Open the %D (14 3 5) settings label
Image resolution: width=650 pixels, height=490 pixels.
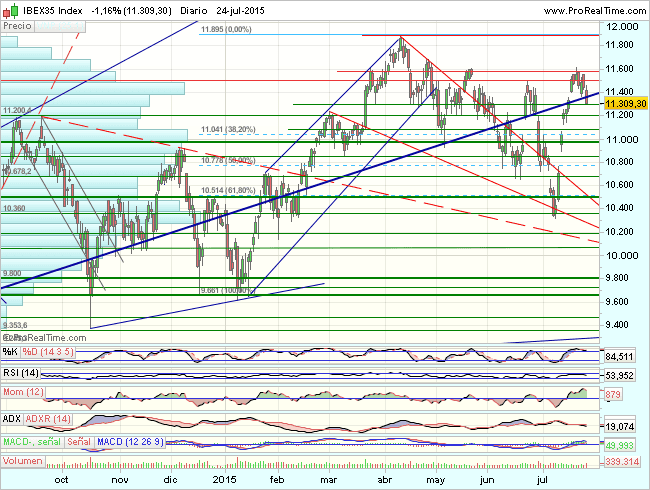coord(48,352)
